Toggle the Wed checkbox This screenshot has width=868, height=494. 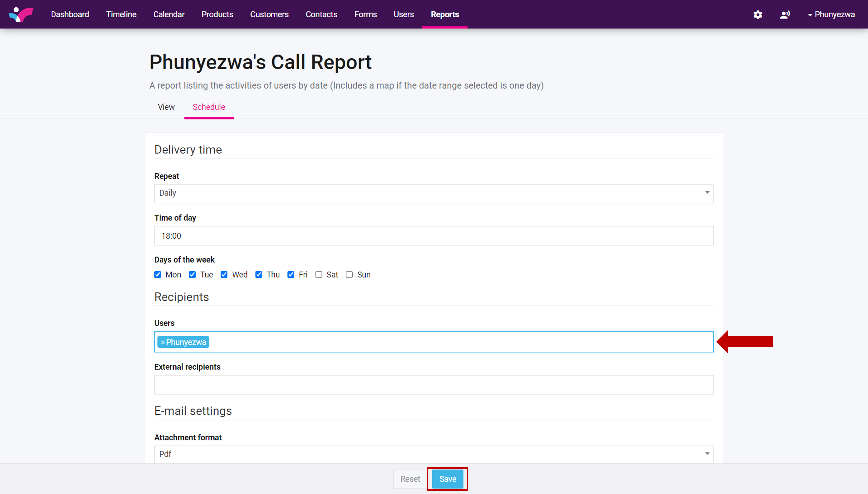(x=224, y=274)
